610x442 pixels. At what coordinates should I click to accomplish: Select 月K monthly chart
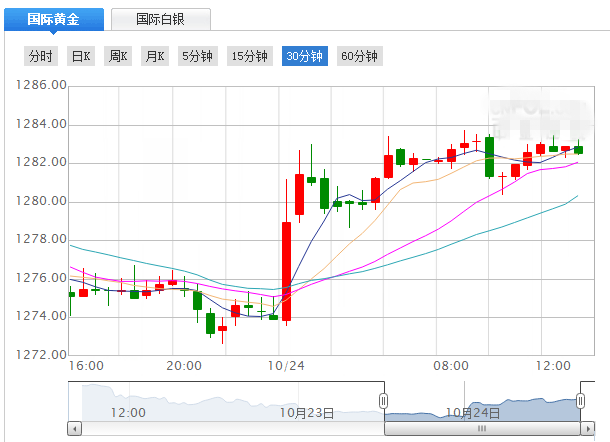point(154,56)
